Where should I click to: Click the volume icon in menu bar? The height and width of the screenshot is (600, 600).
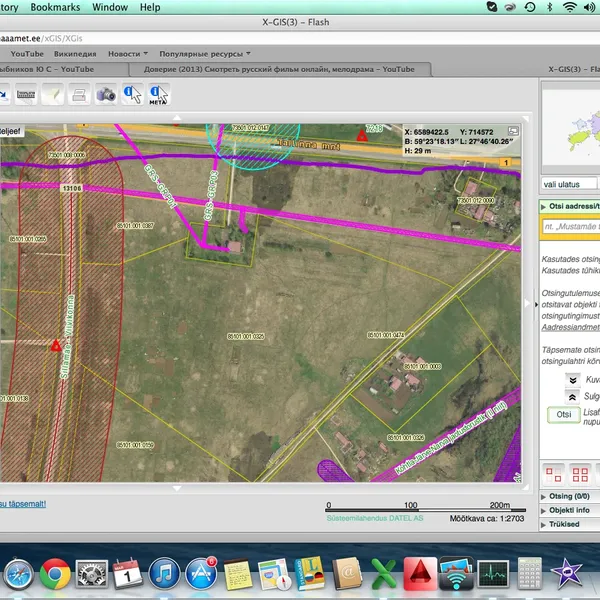tap(589, 7)
